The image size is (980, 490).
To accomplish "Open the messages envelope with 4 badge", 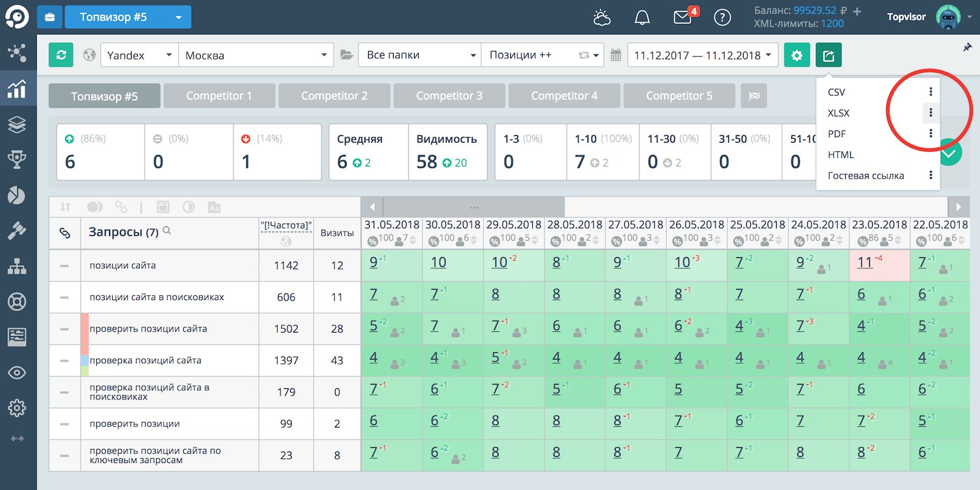I will pyautogui.click(x=682, y=17).
